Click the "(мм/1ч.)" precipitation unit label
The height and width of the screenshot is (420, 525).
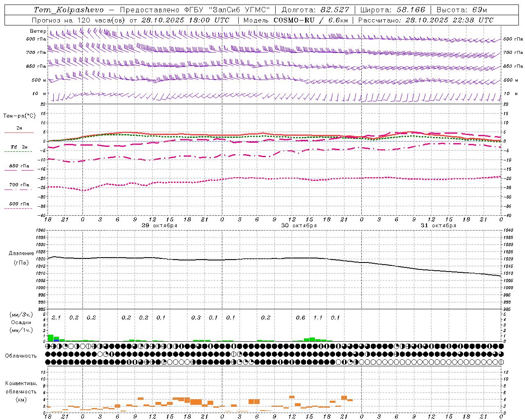pos(21,330)
